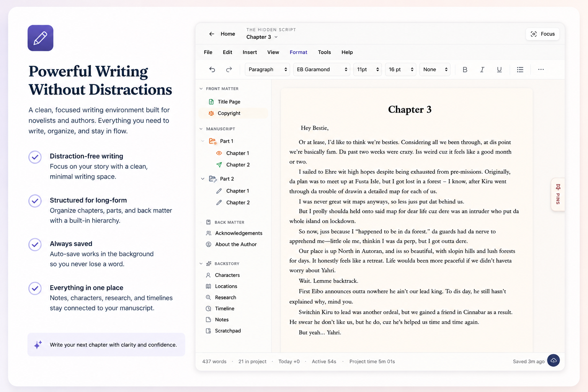Collapse the Part 1 tree node

(x=203, y=141)
